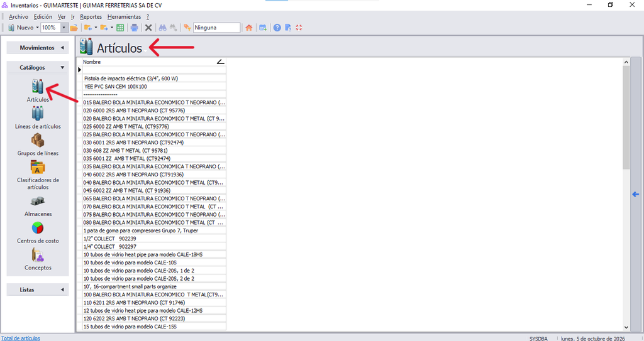Screen dimensions: 644x341
Task: Select row 020 6000 2RS AMB T NEOPRANO (CT 95776)
Action: point(154,111)
